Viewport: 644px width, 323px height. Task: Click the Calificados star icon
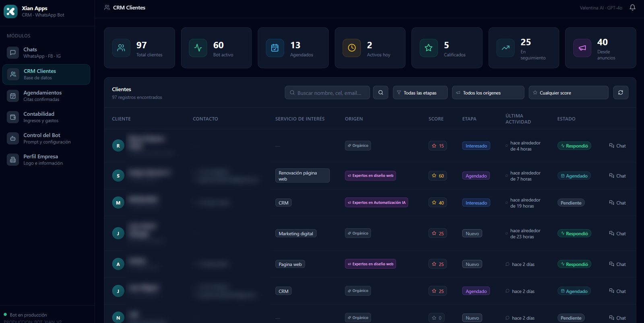429,48
